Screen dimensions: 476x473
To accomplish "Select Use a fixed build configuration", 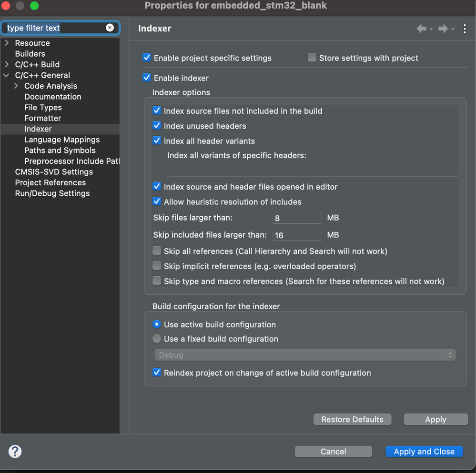I will point(157,339).
